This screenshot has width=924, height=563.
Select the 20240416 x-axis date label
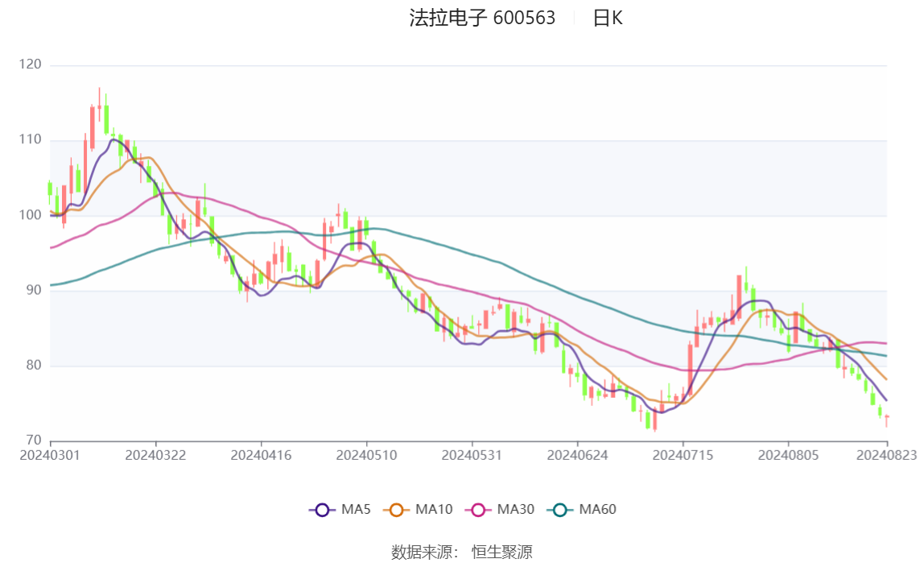coord(261,456)
